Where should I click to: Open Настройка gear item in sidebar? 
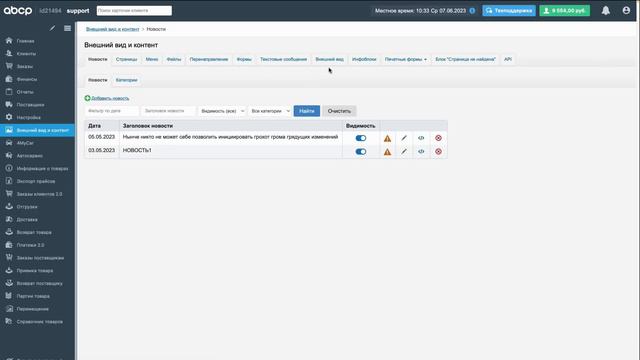click(x=29, y=117)
